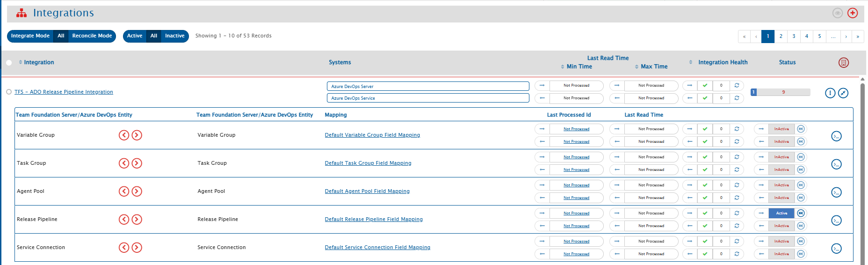Toggle the Active status of Release Pipeline
Image resolution: width=868 pixels, height=265 pixels.
(781, 213)
